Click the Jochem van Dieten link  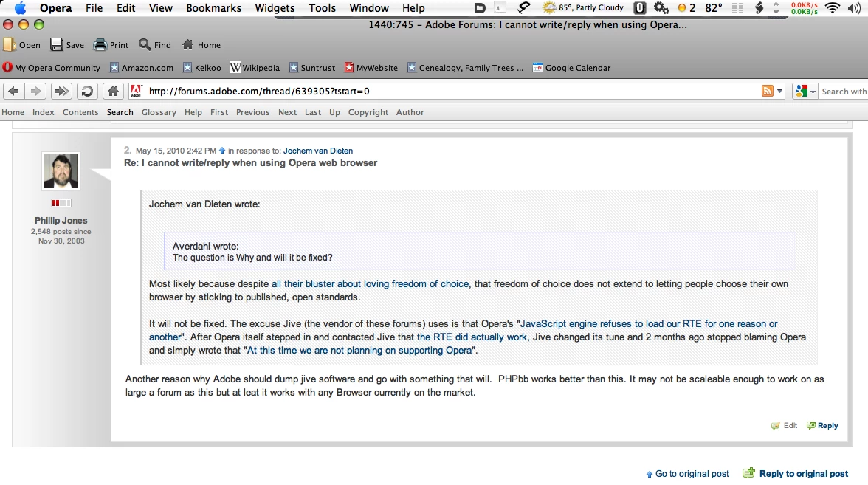click(317, 151)
